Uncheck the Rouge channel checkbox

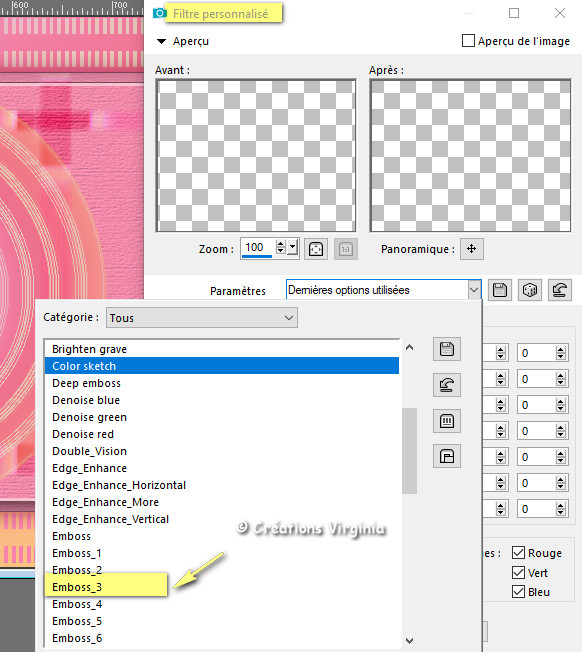coord(518,553)
